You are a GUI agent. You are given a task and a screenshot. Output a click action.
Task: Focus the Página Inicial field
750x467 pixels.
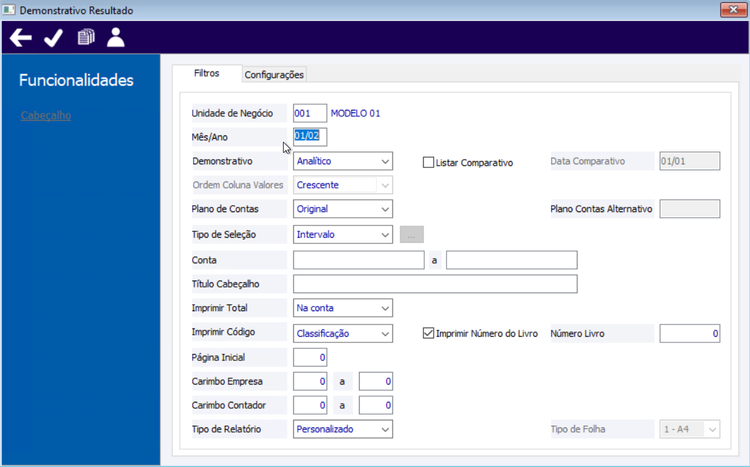pyautogui.click(x=310, y=357)
